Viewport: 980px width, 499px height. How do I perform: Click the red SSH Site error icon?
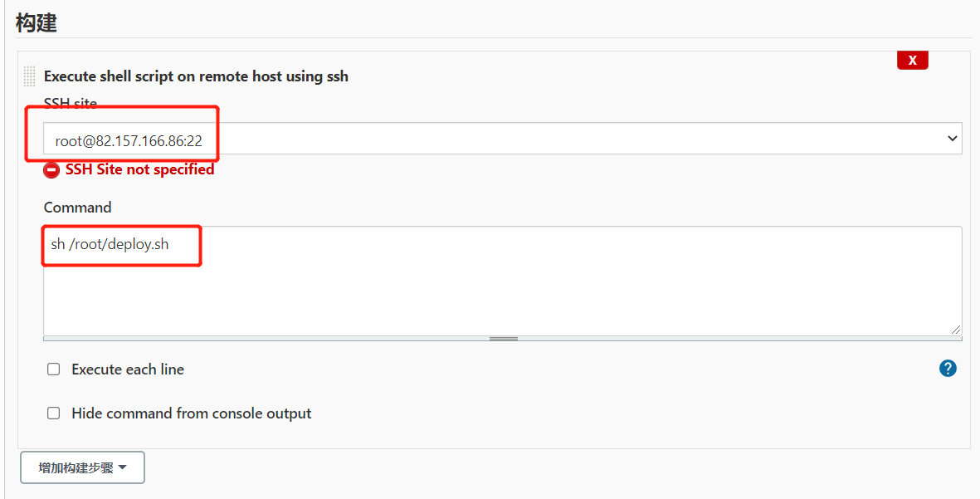(51, 170)
